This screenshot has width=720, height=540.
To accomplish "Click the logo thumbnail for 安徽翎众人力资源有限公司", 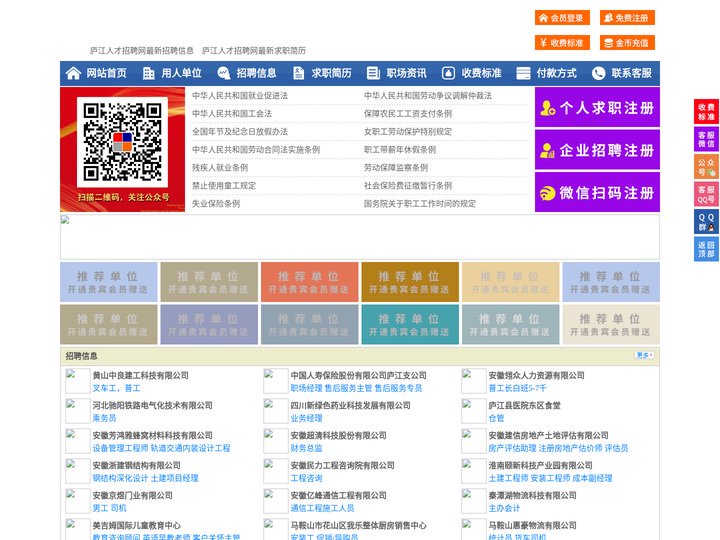I will 473,381.
